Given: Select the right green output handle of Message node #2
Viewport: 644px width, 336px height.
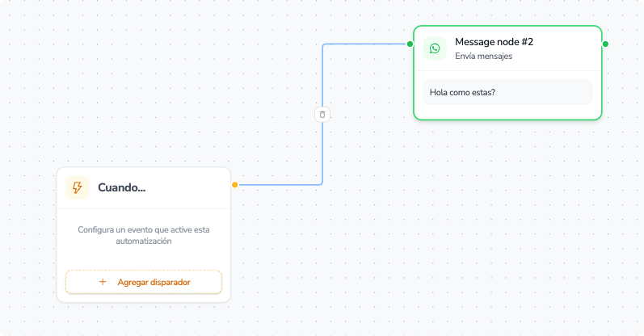Looking at the screenshot, I should tap(605, 44).
